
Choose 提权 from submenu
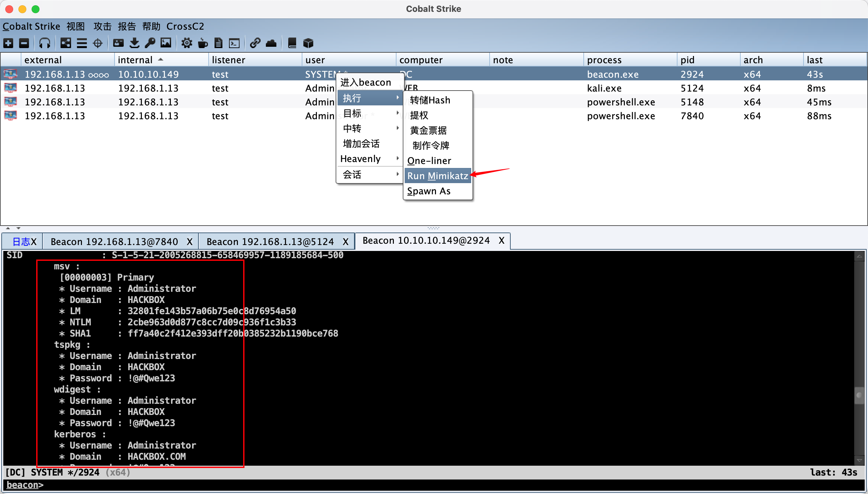pos(438,115)
